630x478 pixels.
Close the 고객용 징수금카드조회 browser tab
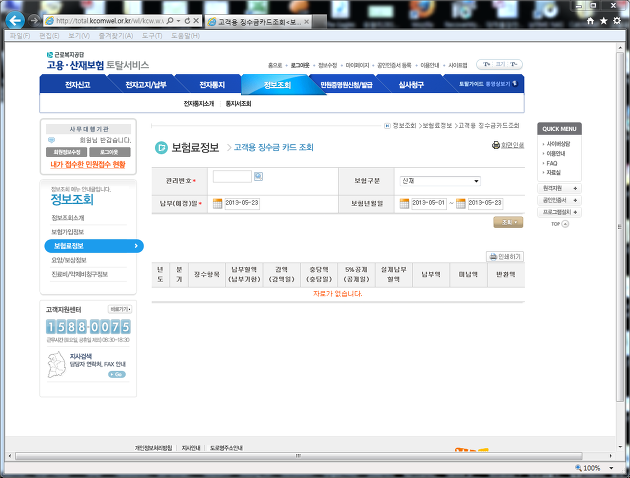coord(307,22)
